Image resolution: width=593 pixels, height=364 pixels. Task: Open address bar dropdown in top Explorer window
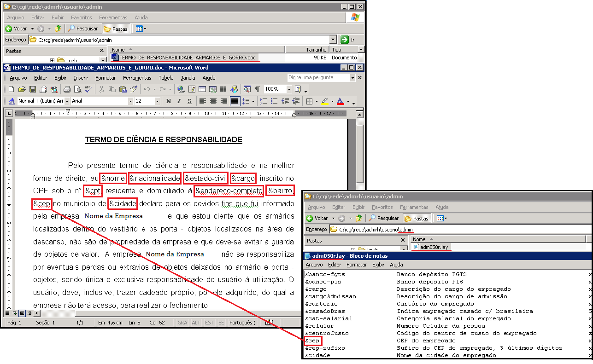click(333, 40)
